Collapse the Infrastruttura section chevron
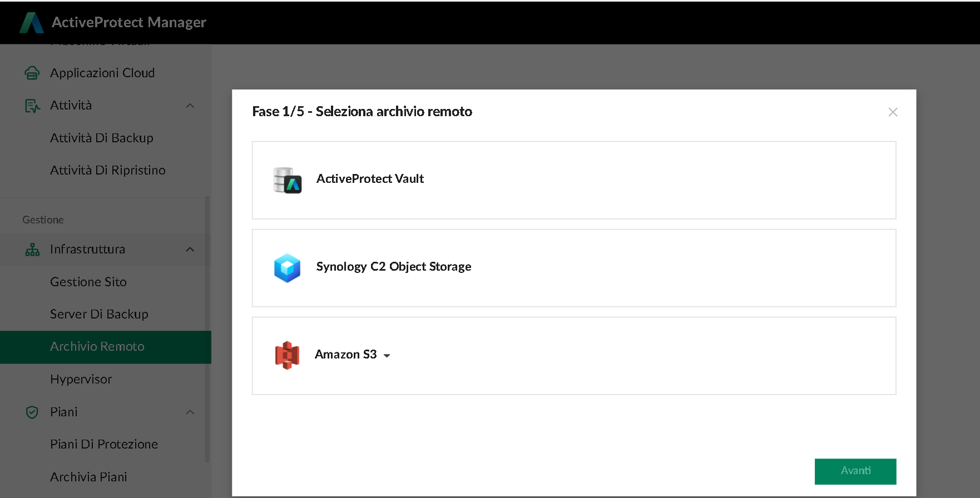The image size is (980, 498). pyautogui.click(x=190, y=250)
